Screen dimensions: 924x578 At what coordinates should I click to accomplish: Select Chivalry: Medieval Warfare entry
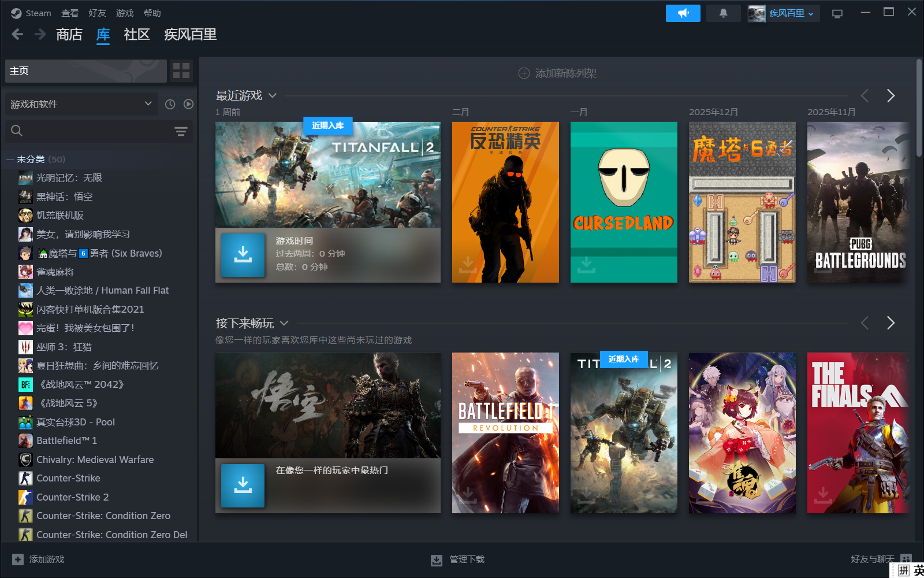pyautogui.click(x=95, y=460)
